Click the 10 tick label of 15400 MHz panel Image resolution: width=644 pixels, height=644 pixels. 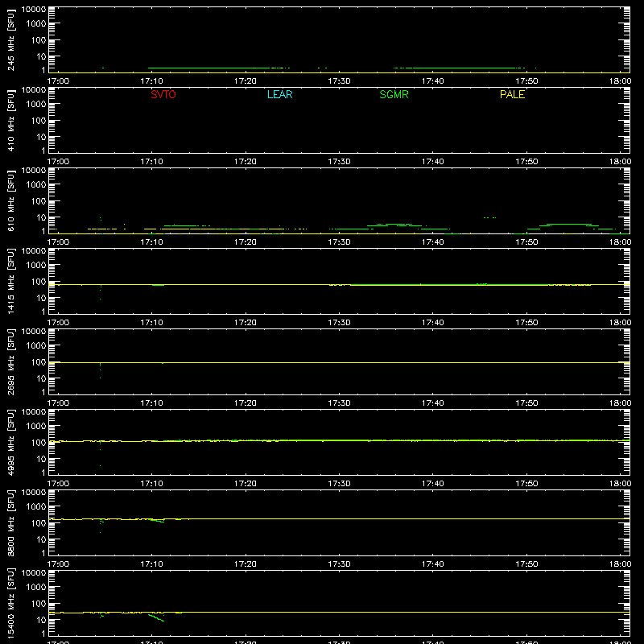click(41, 620)
